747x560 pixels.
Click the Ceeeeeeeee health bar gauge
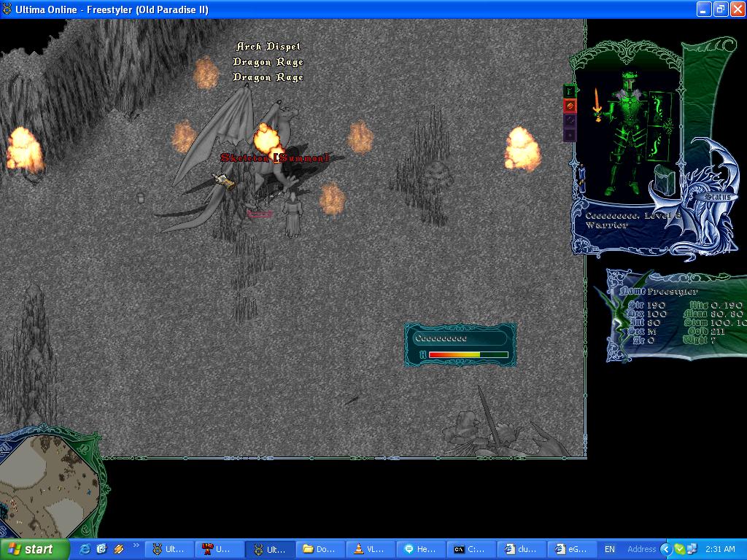click(x=468, y=355)
